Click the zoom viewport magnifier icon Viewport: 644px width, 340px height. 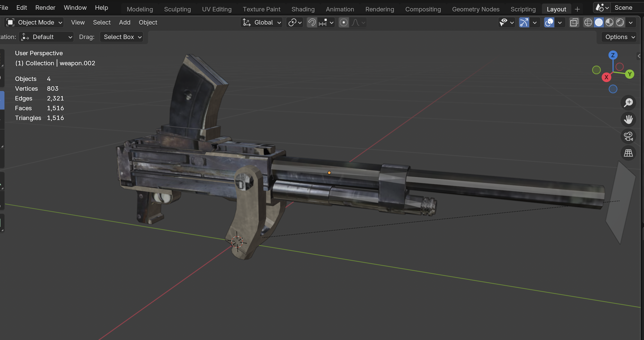628,102
